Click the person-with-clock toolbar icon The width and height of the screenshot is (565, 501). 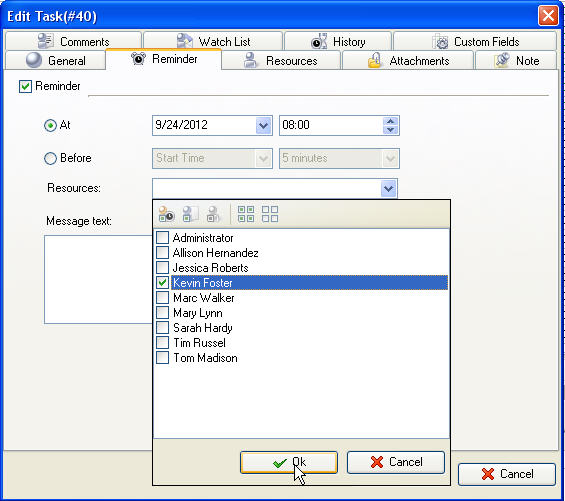point(166,214)
